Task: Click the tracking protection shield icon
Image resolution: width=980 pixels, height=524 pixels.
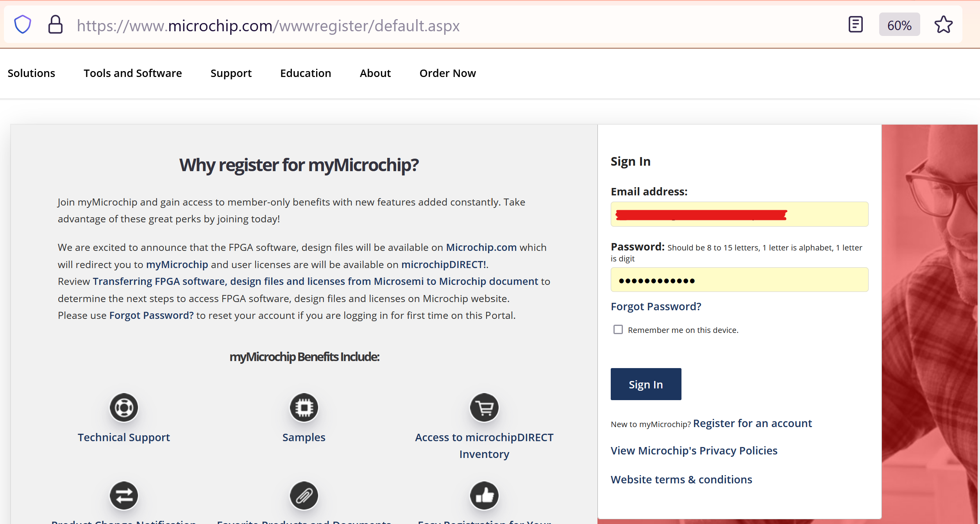Action: (x=22, y=25)
